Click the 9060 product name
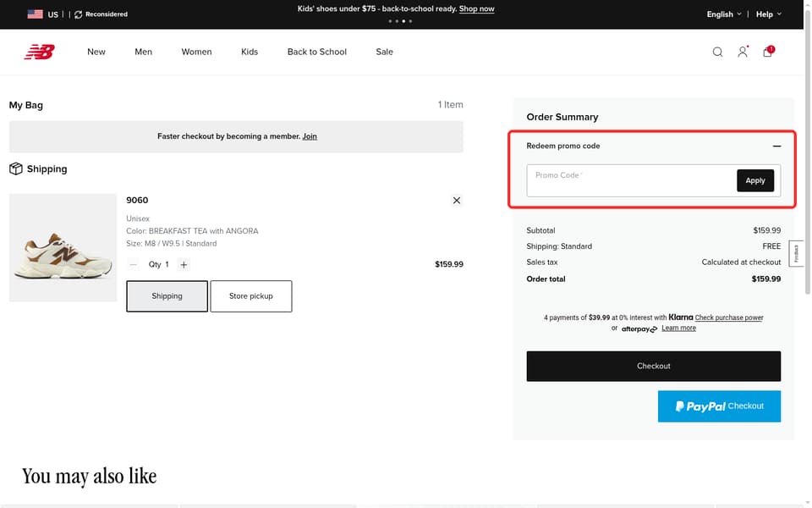 [x=137, y=200]
